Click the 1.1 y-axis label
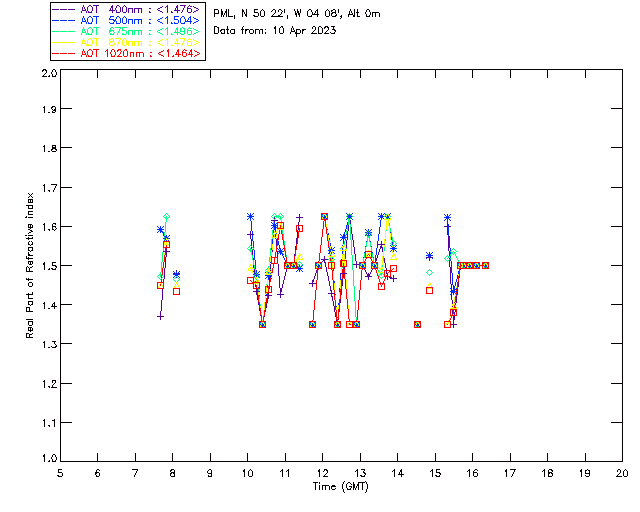The width and height of the screenshot is (640, 512). [49, 423]
